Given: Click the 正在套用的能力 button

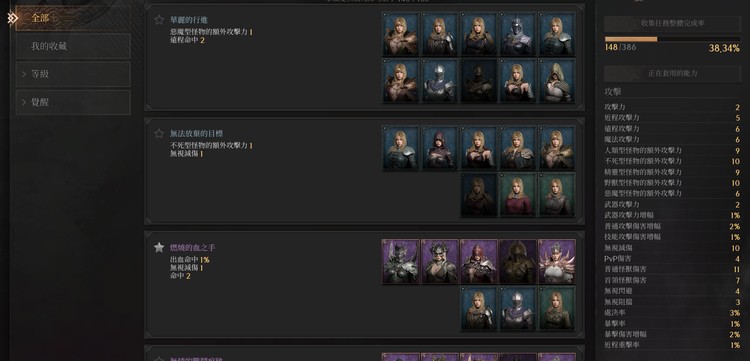Looking at the screenshot, I should pos(672,74).
